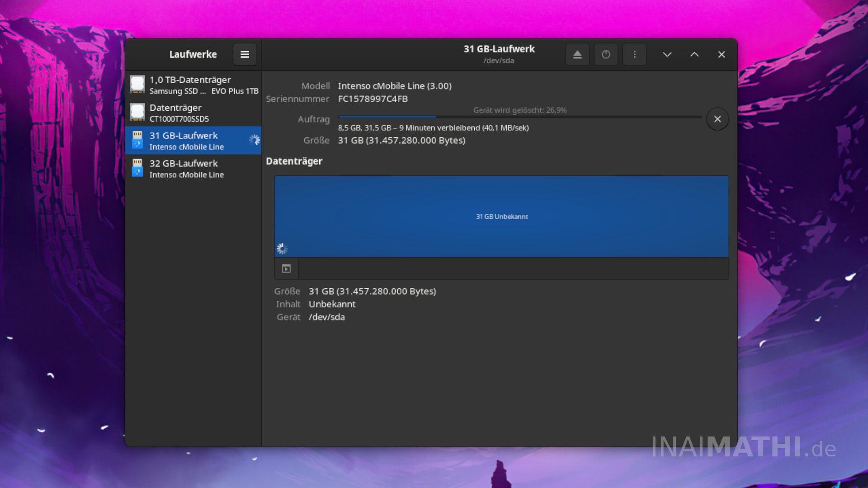Minimize window with the down chevron
The image size is (868, 488).
667,54
